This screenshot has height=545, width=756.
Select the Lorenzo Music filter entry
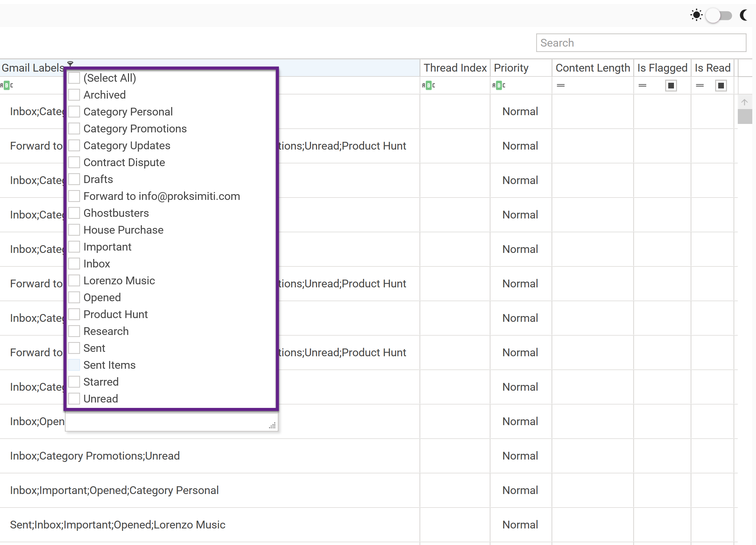(119, 281)
